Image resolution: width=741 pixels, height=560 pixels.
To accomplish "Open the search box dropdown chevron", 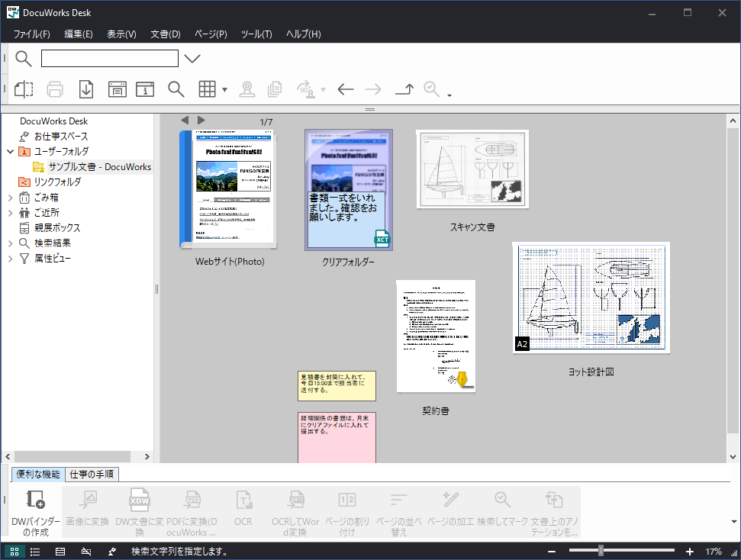I will [192, 57].
